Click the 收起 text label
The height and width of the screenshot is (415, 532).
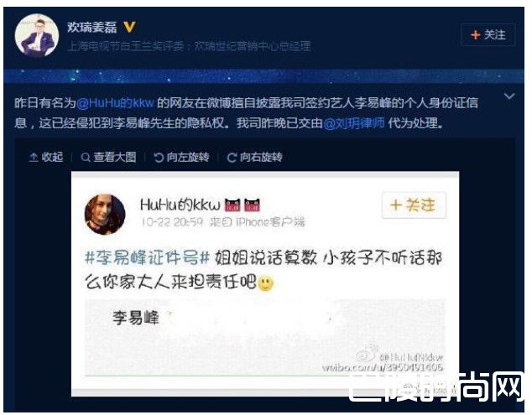coord(52,157)
